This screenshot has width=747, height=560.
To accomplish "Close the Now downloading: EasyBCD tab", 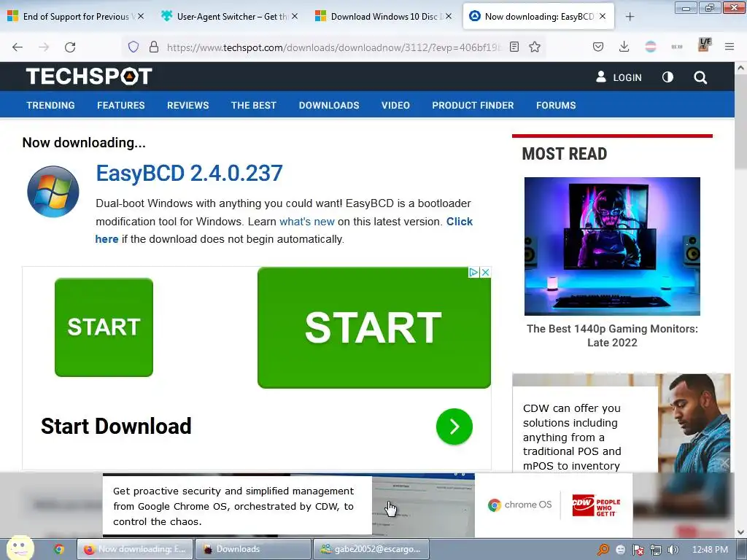I will [x=603, y=16].
